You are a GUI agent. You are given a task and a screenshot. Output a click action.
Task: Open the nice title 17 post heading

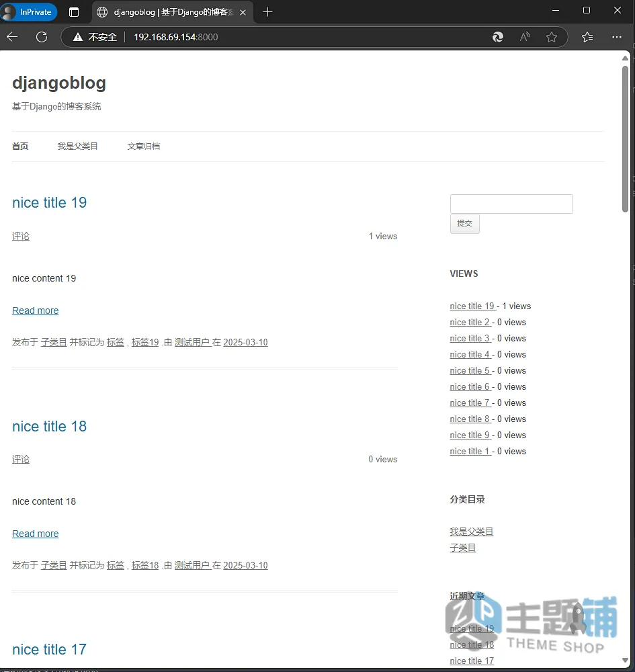point(49,649)
